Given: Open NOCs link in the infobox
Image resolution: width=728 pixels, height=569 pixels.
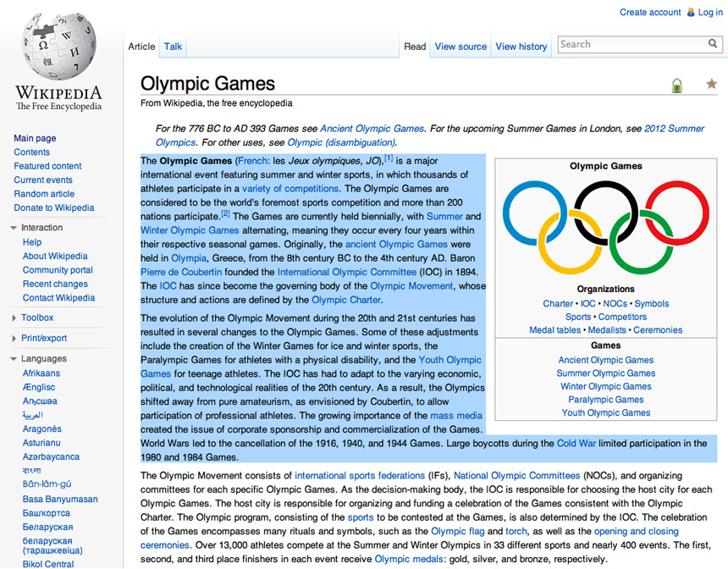Looking at the screenshot, I should point(615,303).
